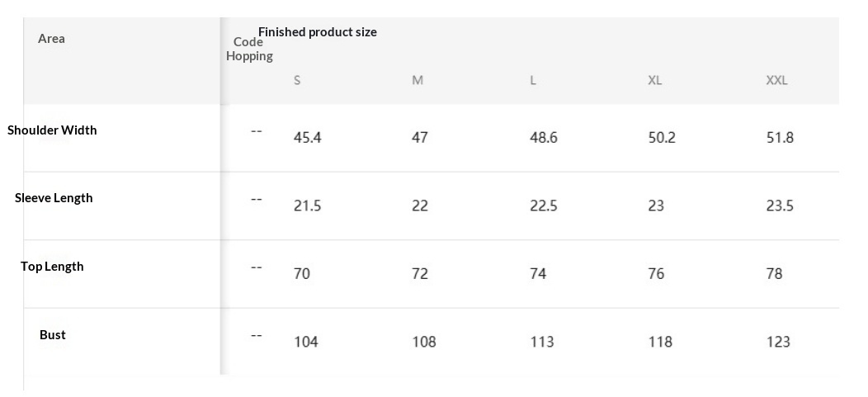Image resolution: width=868 pixels, height=397 pixels.
Task: Click the 123 bust XXL value
Action: 777,342
